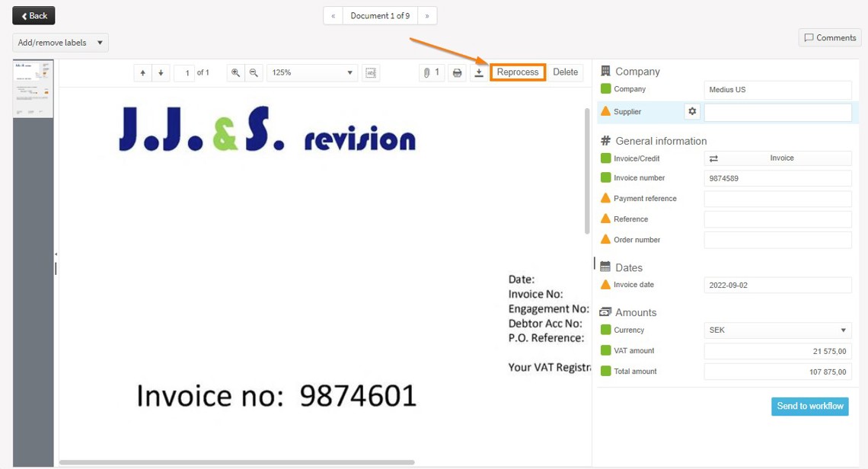Open the Add/remove labels dropdown

pyautogui.click(x=60, y=43)
